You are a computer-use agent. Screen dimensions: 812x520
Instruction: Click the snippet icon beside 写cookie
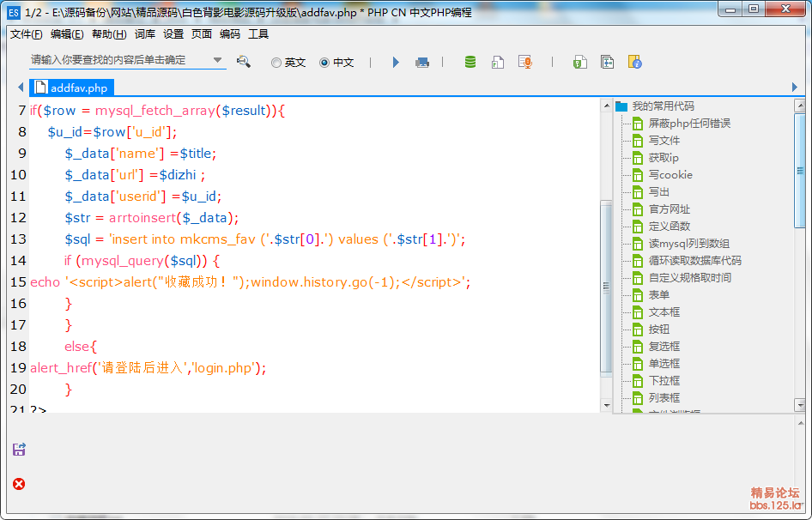point(638,175)
